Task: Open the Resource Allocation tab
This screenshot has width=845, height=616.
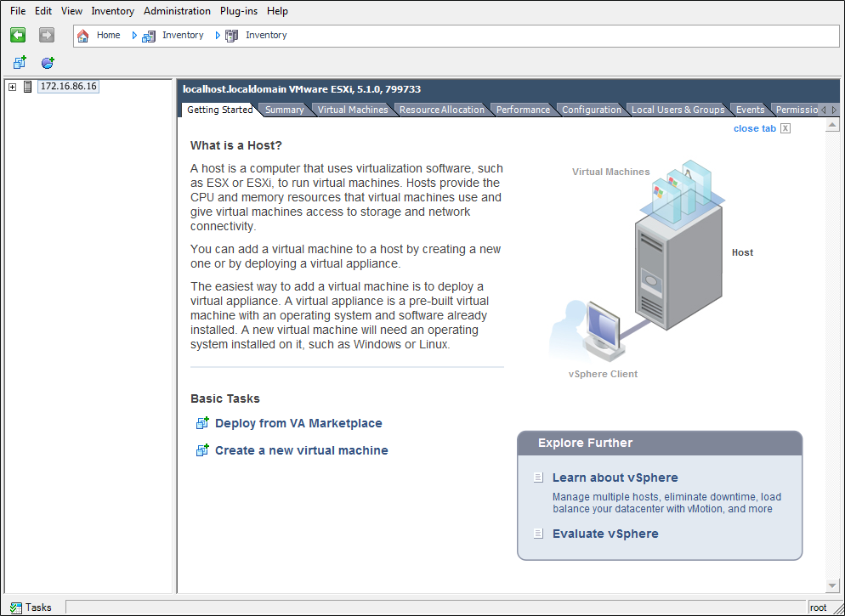Action: (442, 110)
